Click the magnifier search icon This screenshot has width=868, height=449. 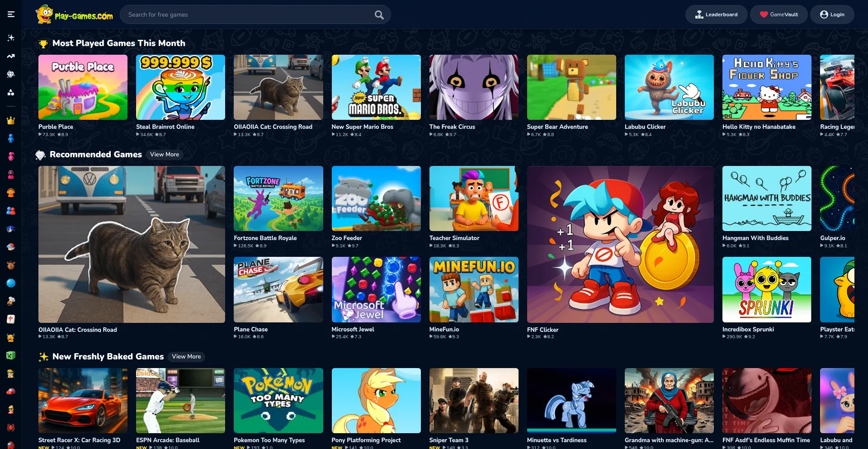(x=379, y=15)
